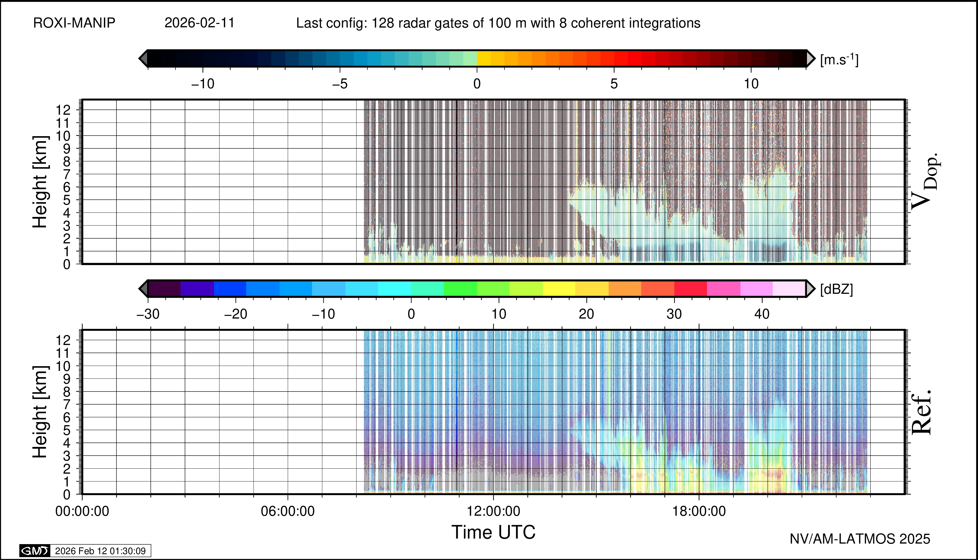Click the 18:00:00 time axis label

[699, 512]
